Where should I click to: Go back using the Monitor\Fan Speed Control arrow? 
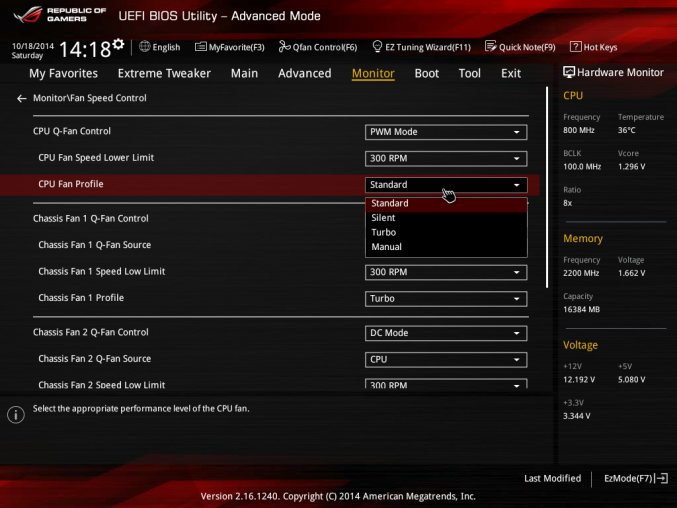(x=22, y=98)
